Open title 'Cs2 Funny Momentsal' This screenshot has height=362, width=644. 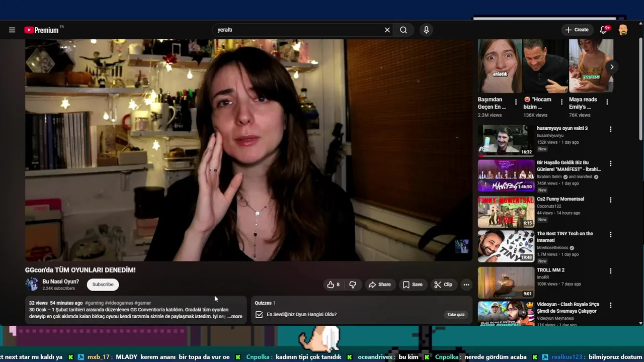coord(560,199)
